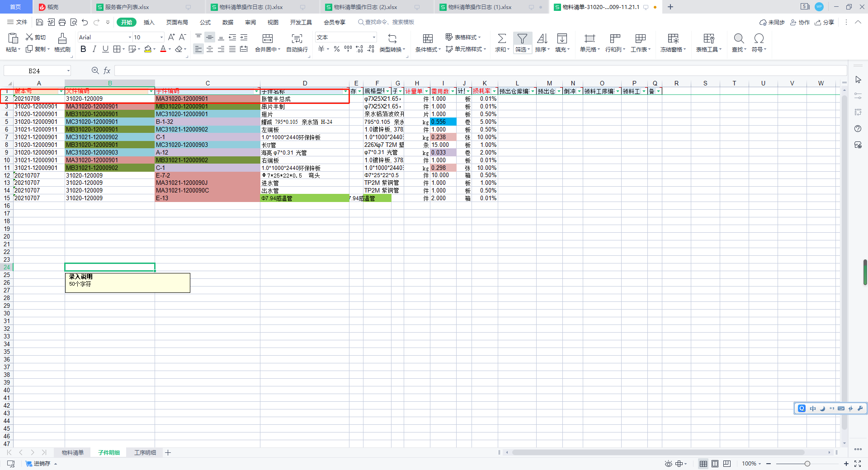Toggle top vertical alignment
868x470 pixels.
(x=198, y=37)
